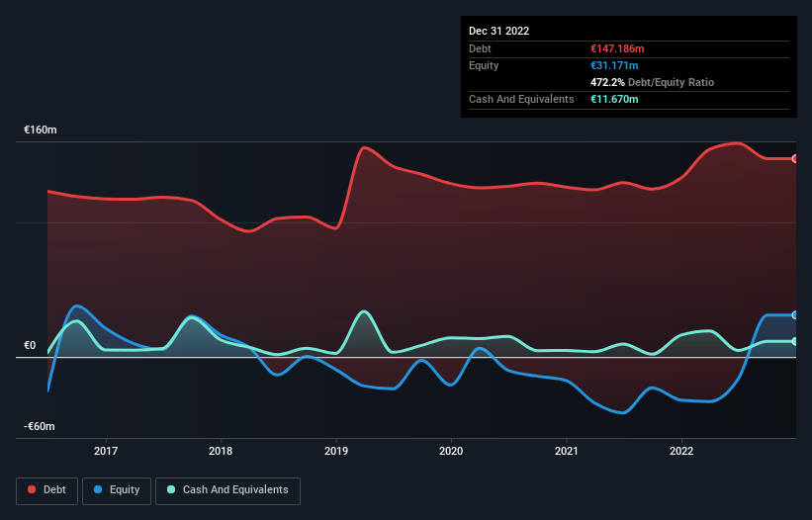Click the teal Cash endpoint marker
The image size is (812, 520).
pyautogui.click(x=795, y=341)
